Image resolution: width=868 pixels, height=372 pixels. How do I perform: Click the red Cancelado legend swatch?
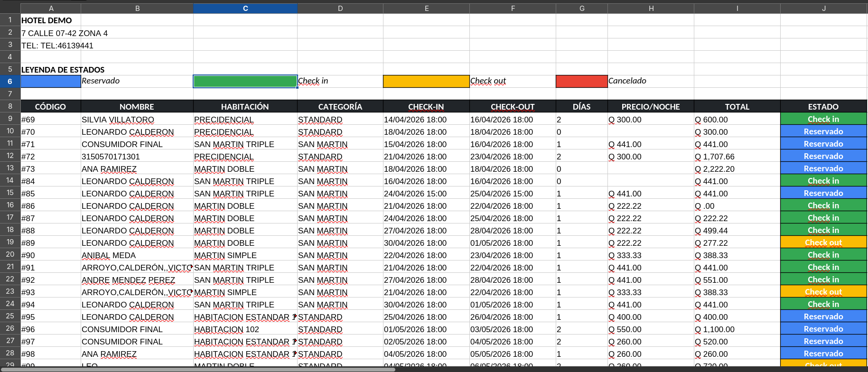(582, 82)
